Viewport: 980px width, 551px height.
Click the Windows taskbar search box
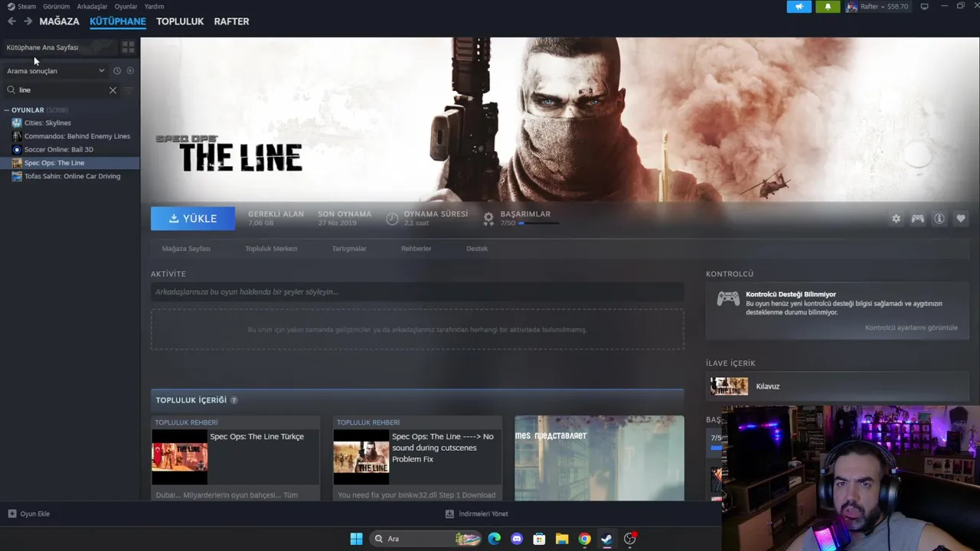click(x=426, y=539)
